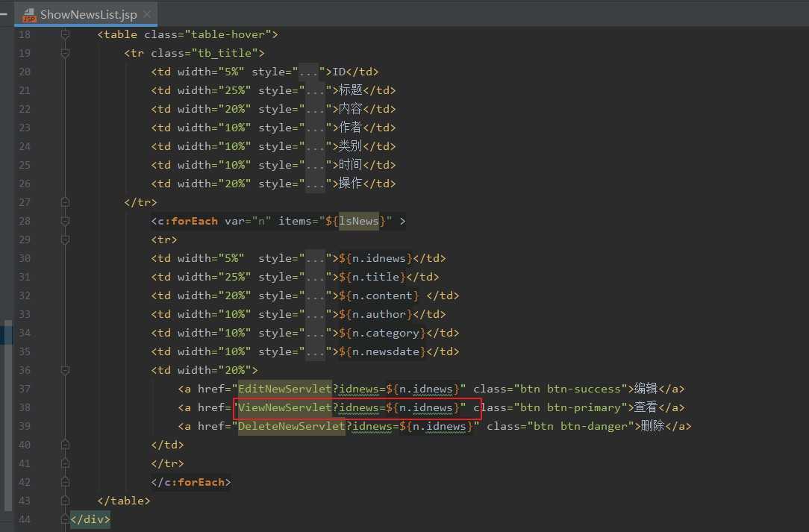Expand the folded style on the 时间 line
Screen dimensions: 809x532
[315, 165]
